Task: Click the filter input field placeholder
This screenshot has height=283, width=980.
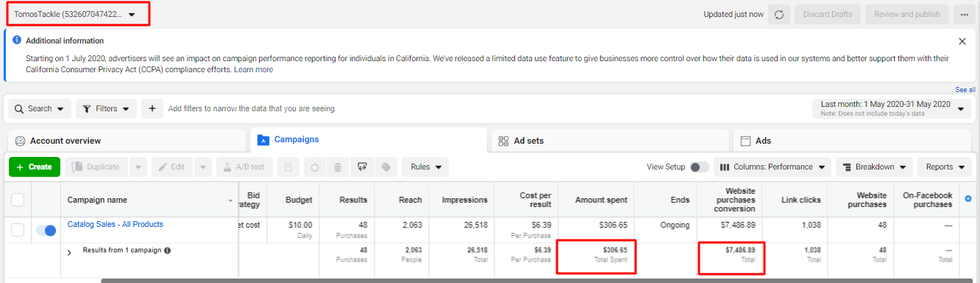Action: (x=252, y=108)
